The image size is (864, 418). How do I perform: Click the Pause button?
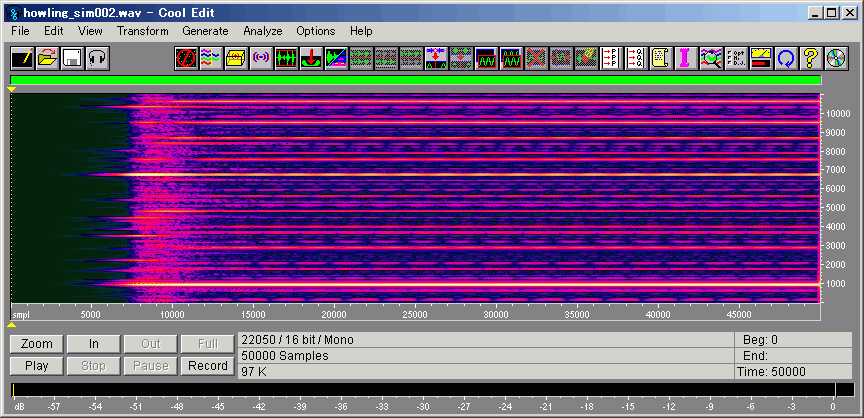click(150, 366)
